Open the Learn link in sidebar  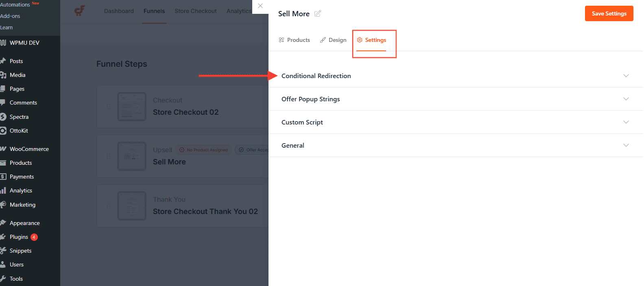[7, 27]
